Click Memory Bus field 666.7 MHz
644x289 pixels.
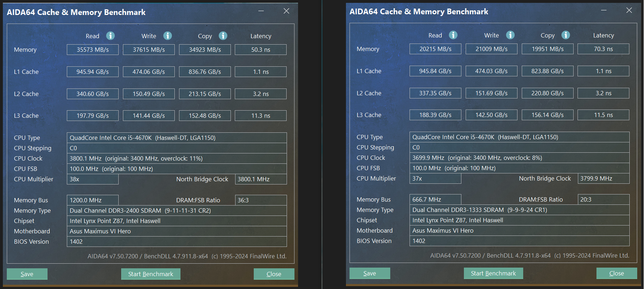(435, 199)
